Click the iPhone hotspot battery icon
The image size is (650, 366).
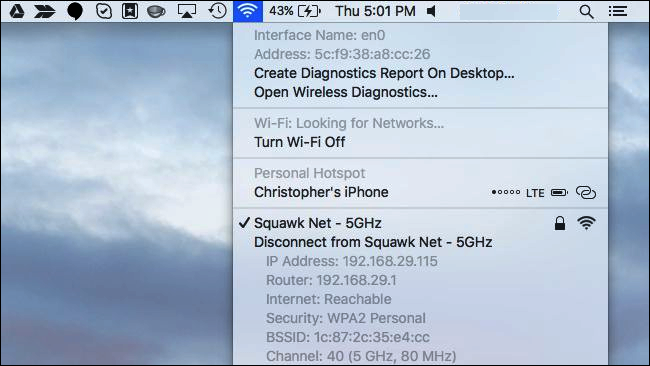(x=559, y=193)
